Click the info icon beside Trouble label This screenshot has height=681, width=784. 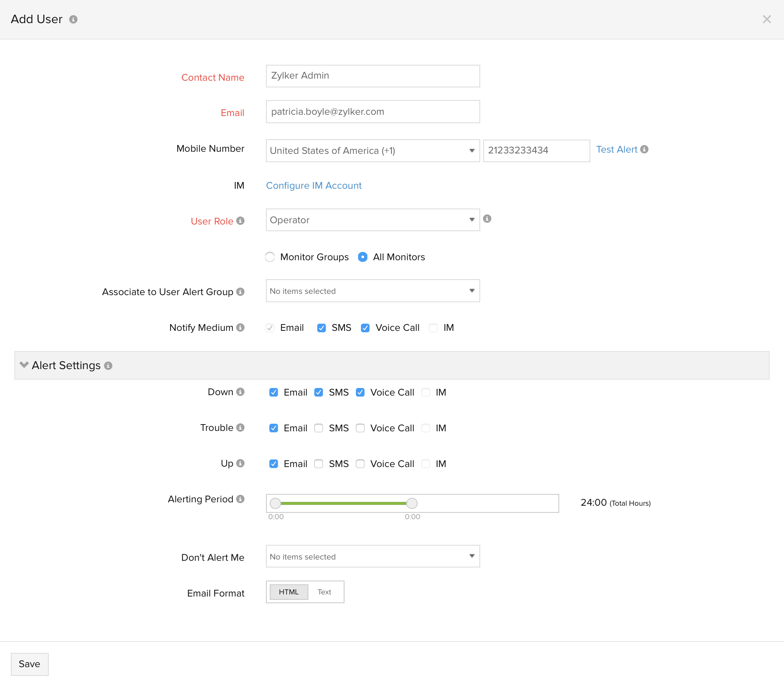[x=240, y=428]
